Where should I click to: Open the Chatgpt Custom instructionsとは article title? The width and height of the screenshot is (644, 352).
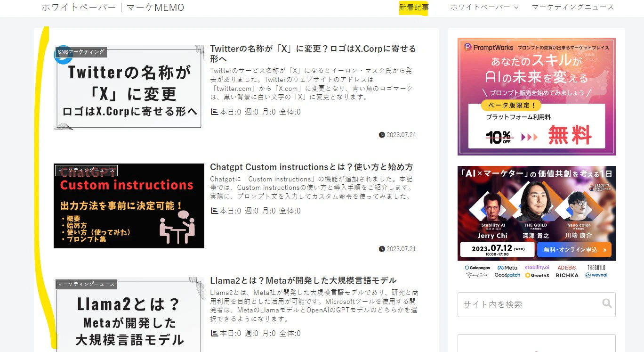click(311, 167)
